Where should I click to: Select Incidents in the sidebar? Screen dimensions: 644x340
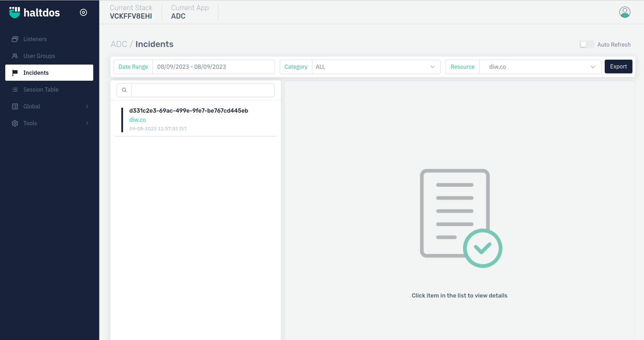coord(49,73)
